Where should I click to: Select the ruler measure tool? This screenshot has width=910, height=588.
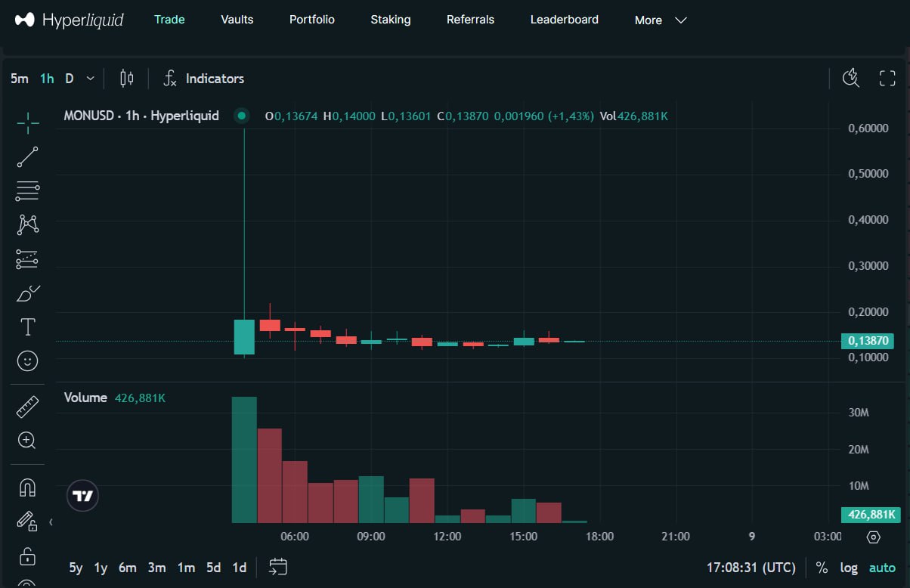27,407
